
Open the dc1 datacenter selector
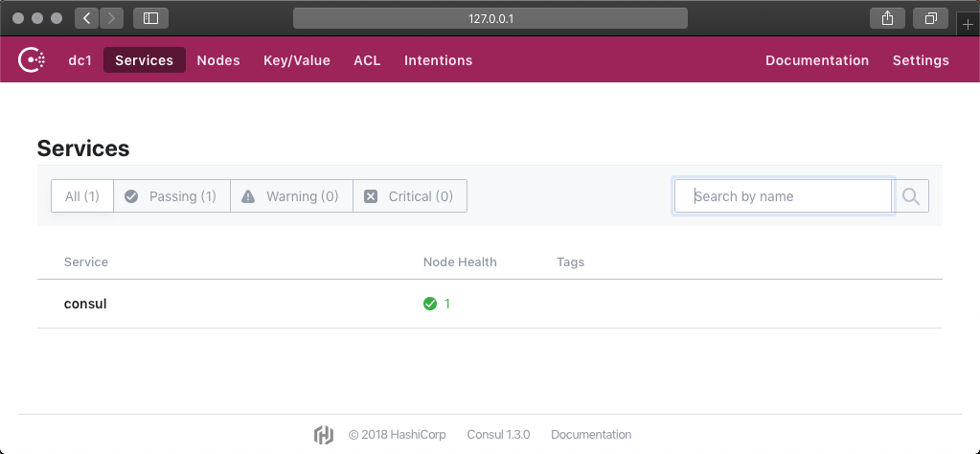coord(79,60)
